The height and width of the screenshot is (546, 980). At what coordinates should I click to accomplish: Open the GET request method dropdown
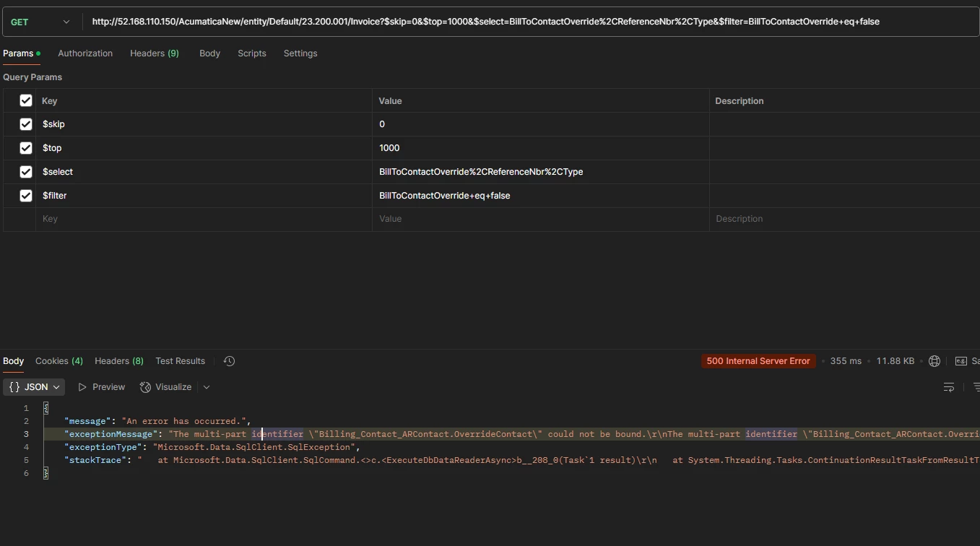point(66,21)
